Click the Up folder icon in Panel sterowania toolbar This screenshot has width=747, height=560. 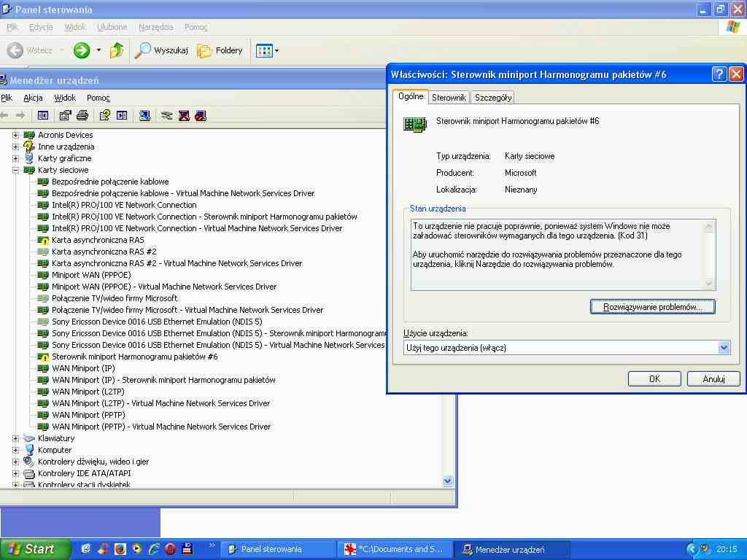(117, 50)
